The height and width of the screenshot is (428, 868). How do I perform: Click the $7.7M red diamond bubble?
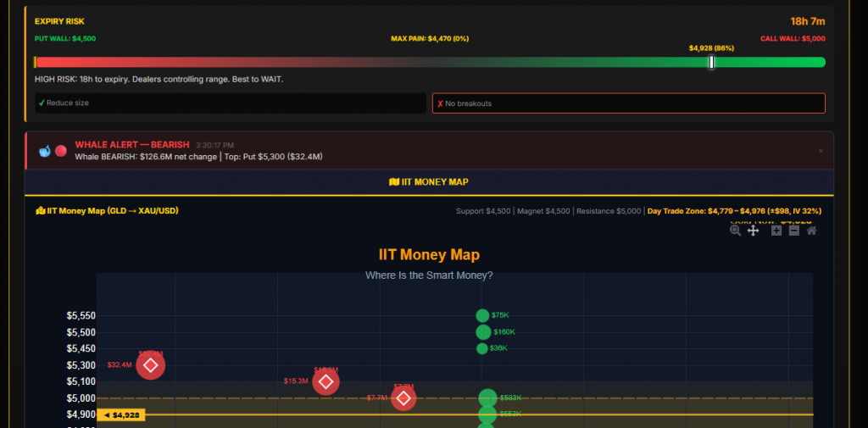tap(403, 397)
